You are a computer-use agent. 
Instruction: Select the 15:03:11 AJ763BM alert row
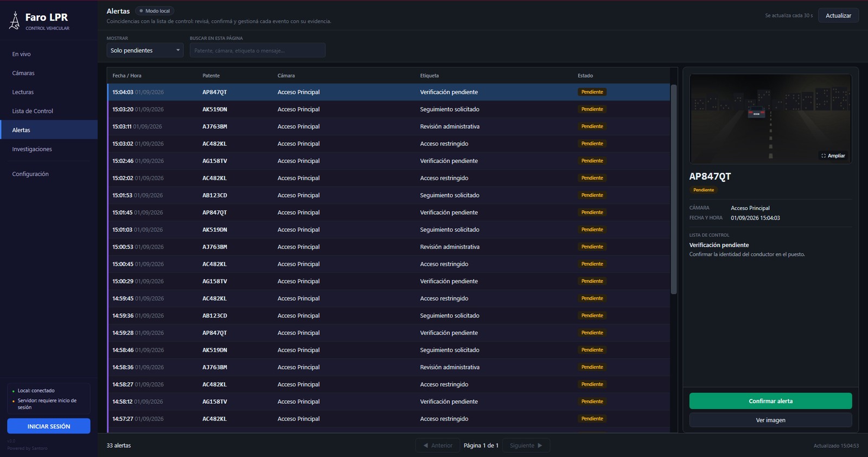(388, 126)
